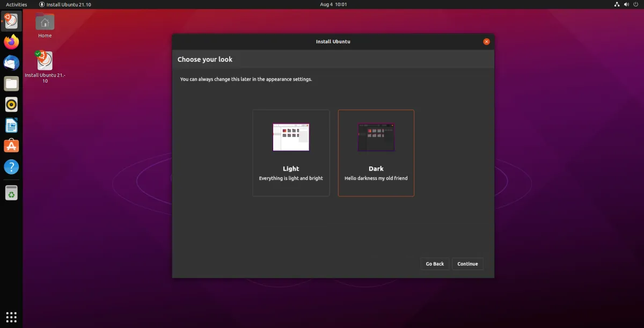Open the Home folder desktop icon
Screen dimensions: 644x328
click(45, 26)
